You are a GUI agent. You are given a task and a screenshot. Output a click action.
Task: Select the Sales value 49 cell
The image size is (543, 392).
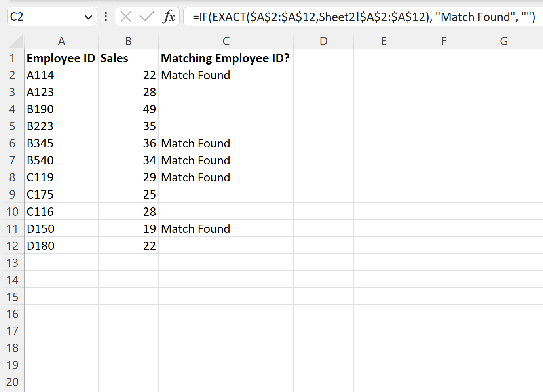pos(128,109)
